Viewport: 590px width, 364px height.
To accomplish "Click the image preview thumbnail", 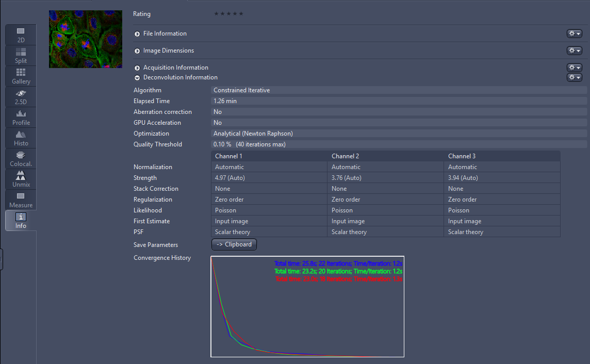I will [x=85, y=39].
